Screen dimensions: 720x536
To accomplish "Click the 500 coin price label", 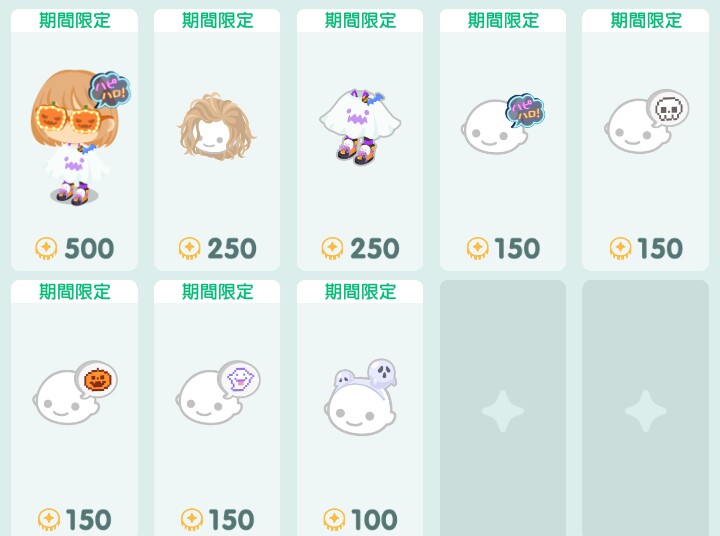I will coord(89,248).
